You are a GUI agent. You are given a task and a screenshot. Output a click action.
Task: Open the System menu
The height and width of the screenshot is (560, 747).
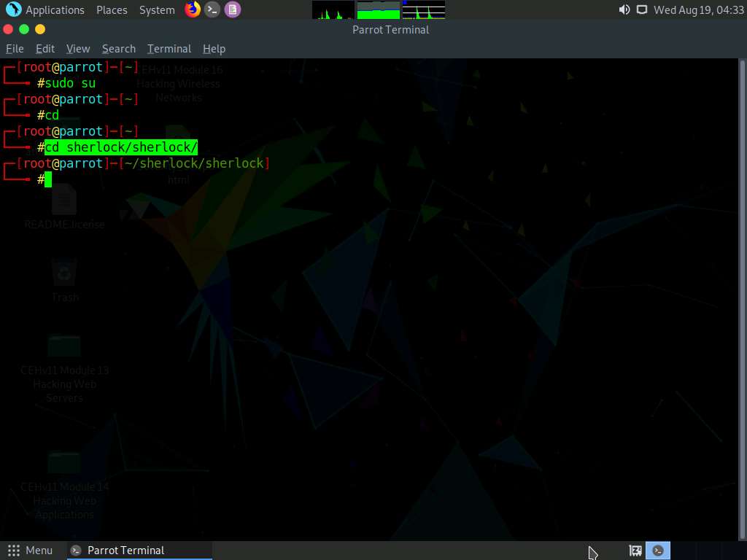[157, 9]
